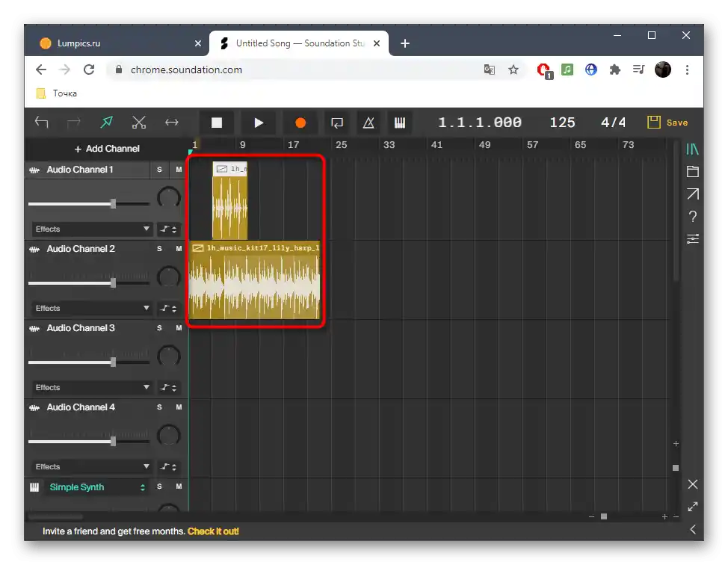Open Simple Synth instrument selector
The image size is (728, 565).
click(x=97, y=487)
